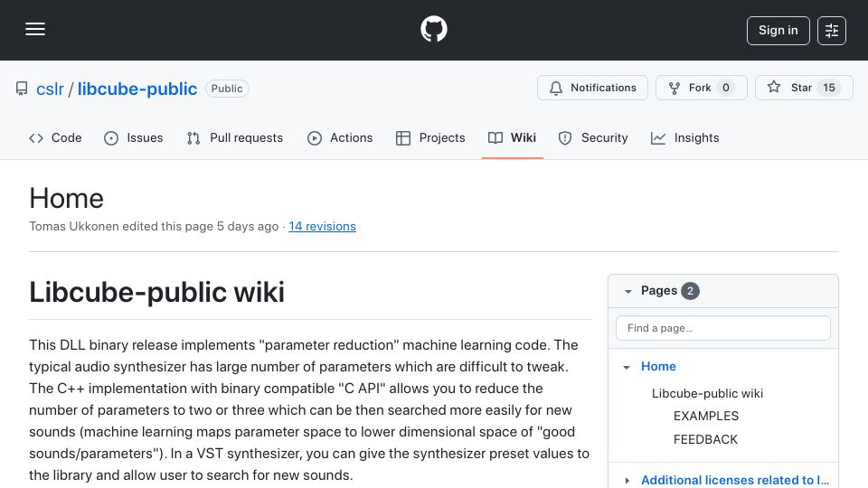The height and width of the screenshot is (488, 868).
Task: Click the Home page heading
Action: click(x=66, y=198)
